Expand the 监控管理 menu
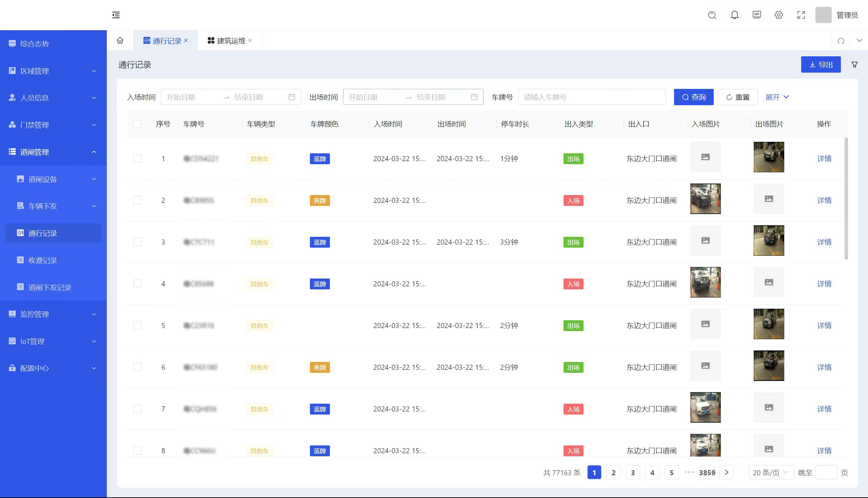 (53, 314)
